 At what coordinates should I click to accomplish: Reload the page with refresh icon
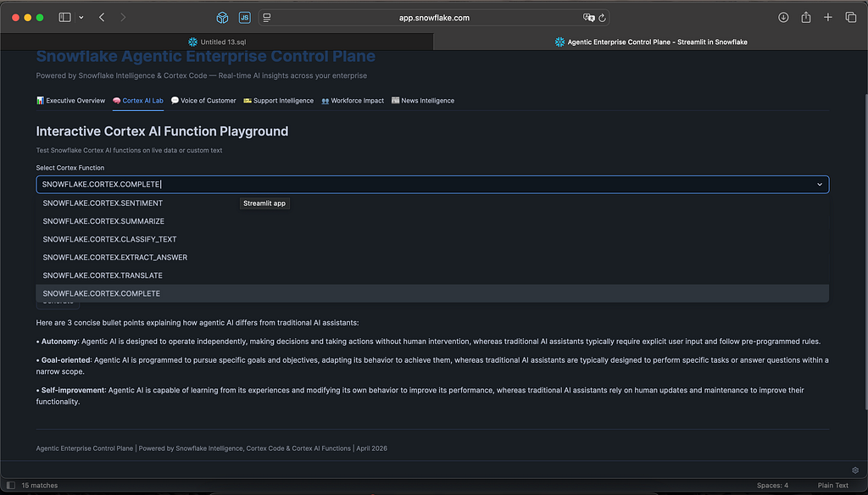(x=603, y=18)
